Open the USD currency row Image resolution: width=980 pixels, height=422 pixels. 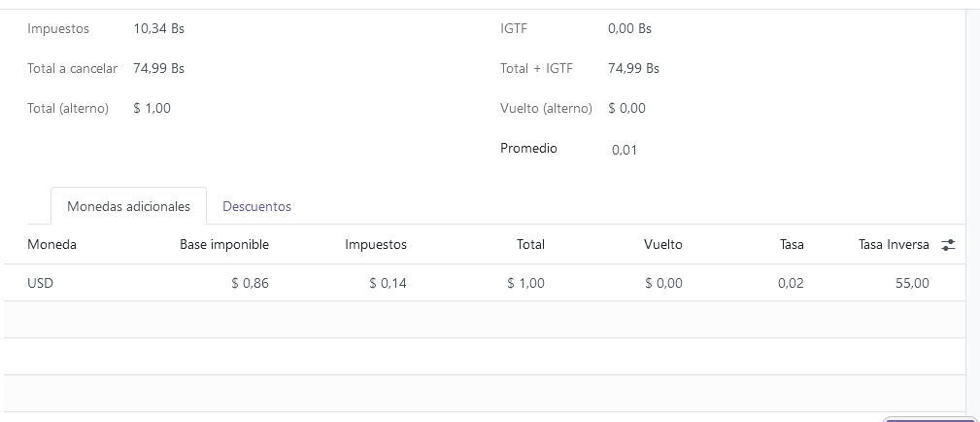[40, 283]
